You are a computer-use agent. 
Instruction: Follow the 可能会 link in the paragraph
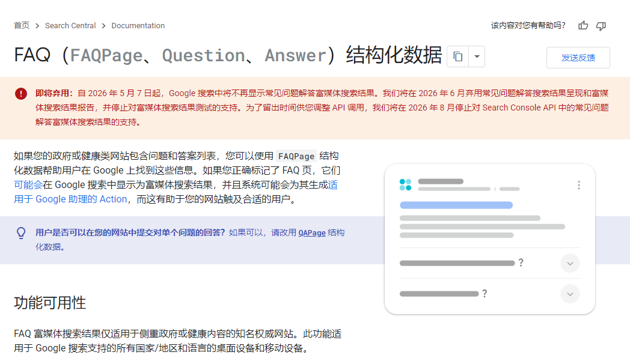coord(28,185)
